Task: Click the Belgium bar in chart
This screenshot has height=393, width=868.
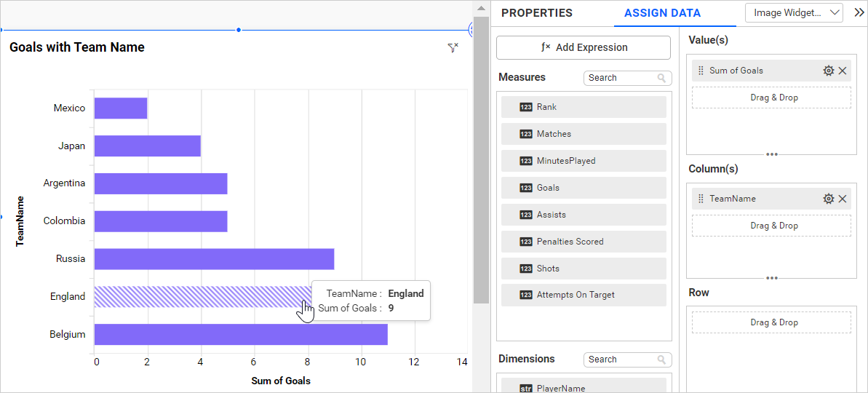Action: click(240, 335)
